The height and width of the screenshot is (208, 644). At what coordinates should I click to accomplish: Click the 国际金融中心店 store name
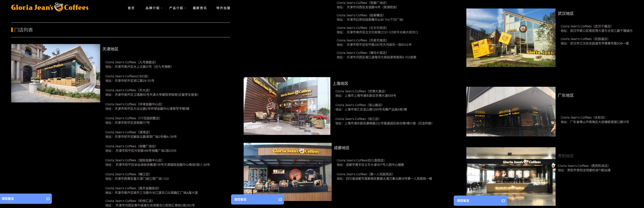click(x=134, y=160)
